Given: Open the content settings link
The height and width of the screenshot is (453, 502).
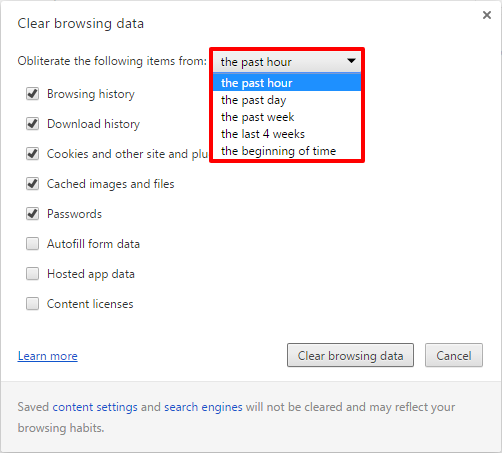Looking at the screenshot, I should click(95, 407).
